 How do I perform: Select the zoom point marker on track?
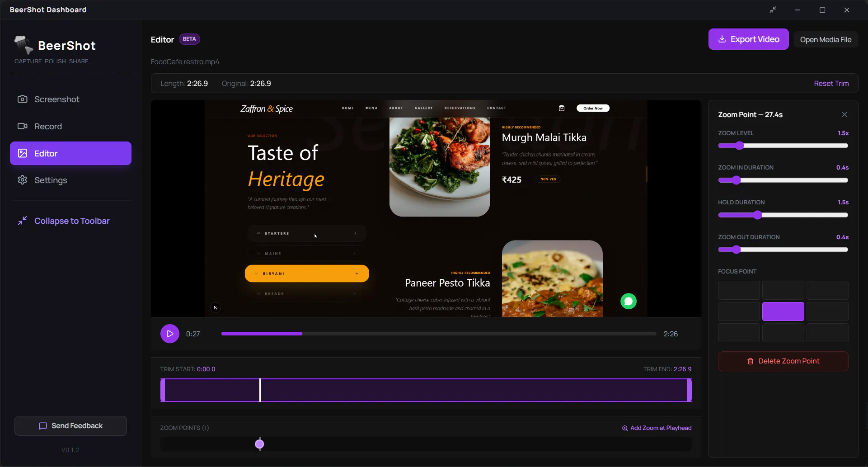point(259,444)
